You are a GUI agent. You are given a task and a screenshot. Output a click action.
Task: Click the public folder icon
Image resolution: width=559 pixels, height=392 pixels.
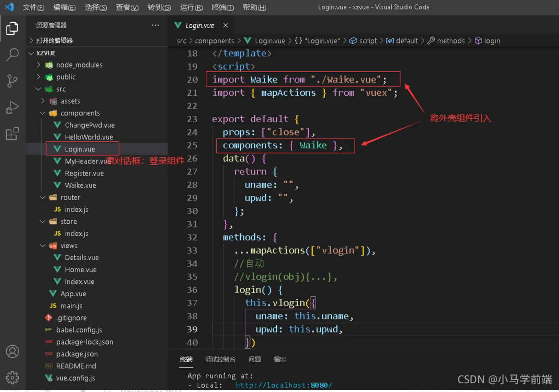tap(49, 77)
